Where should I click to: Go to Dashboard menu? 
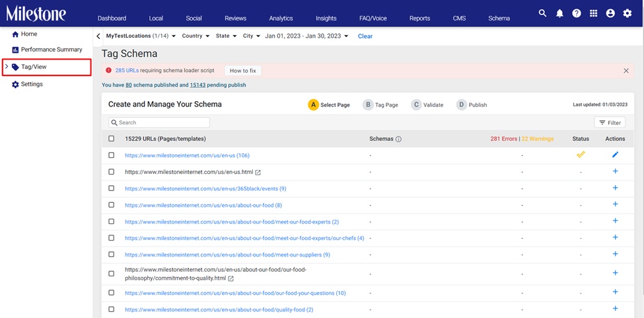point(112,18)
